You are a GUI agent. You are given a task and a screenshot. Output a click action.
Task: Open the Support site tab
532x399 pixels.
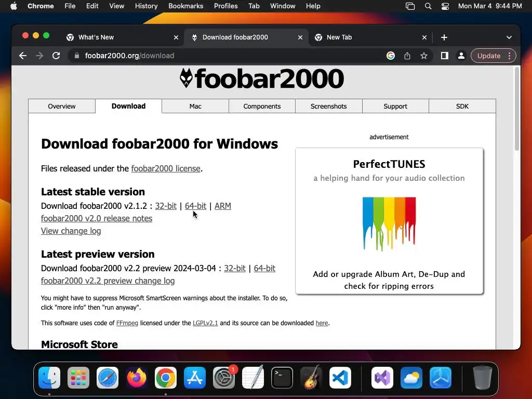click(395, 106)
